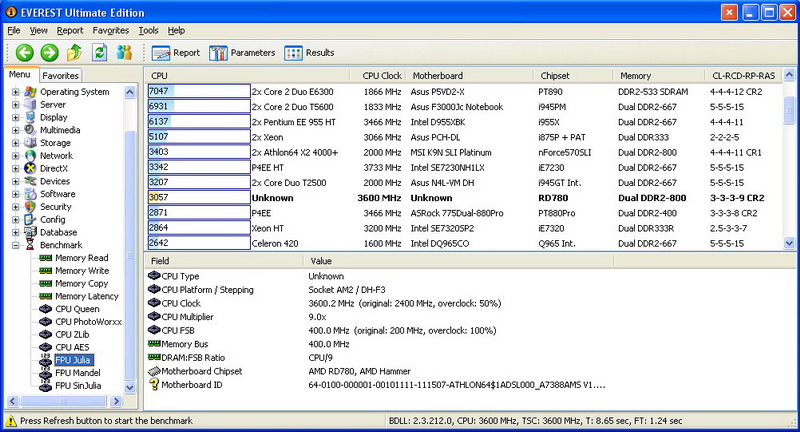This screenshot has width=800, height=432.
Task: Select FPU SinJulia benchmark
Action: point(78,386)
